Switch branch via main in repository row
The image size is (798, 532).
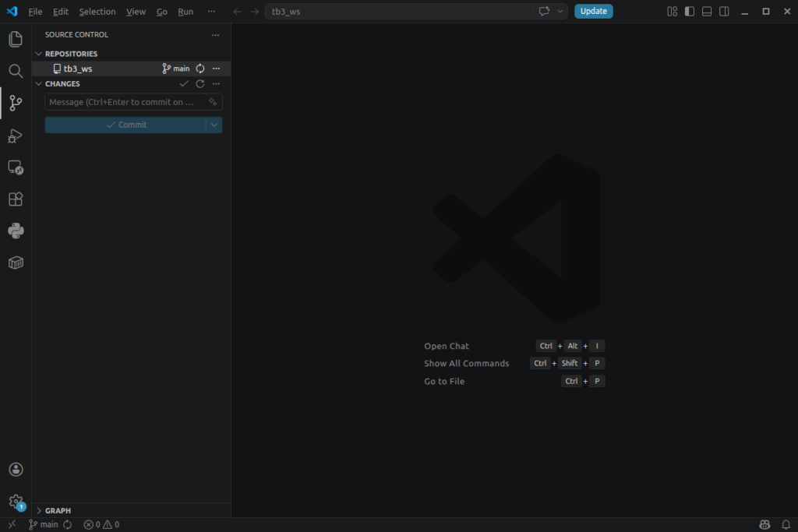tap(175, 69)
